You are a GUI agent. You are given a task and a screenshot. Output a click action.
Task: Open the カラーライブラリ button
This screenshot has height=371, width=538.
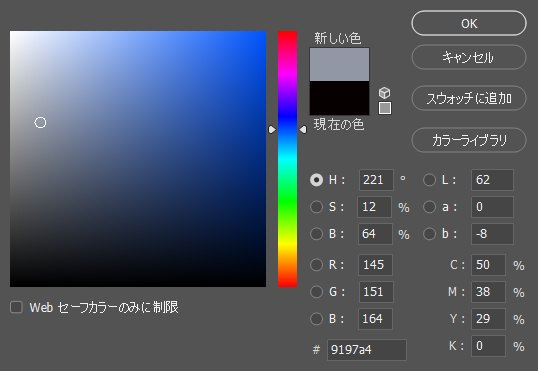tap(469, 140)
